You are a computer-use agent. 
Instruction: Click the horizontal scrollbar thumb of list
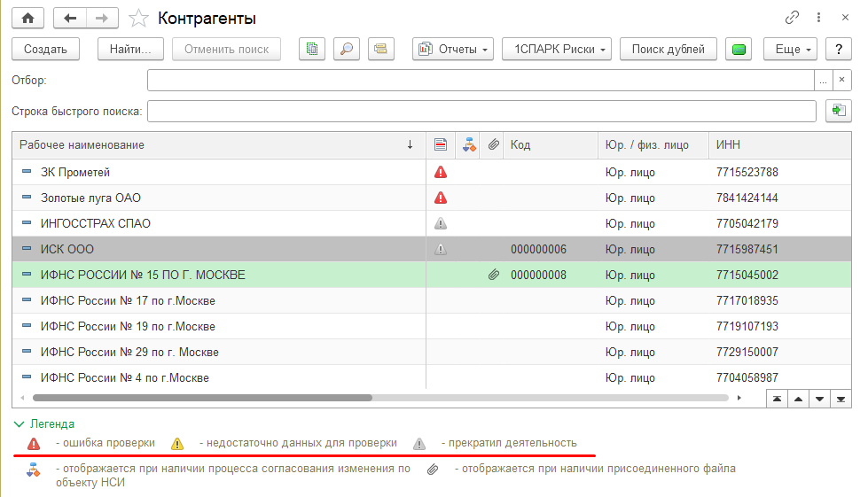pos(203,398)
